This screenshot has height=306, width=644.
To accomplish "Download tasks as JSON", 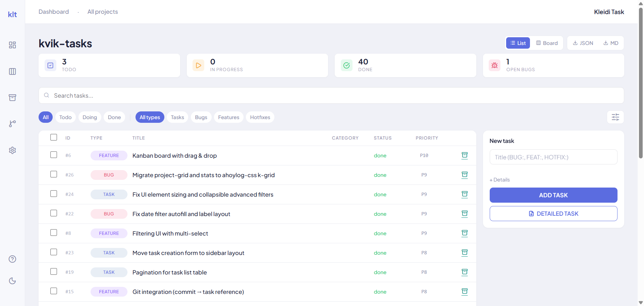I will point(583,43).
